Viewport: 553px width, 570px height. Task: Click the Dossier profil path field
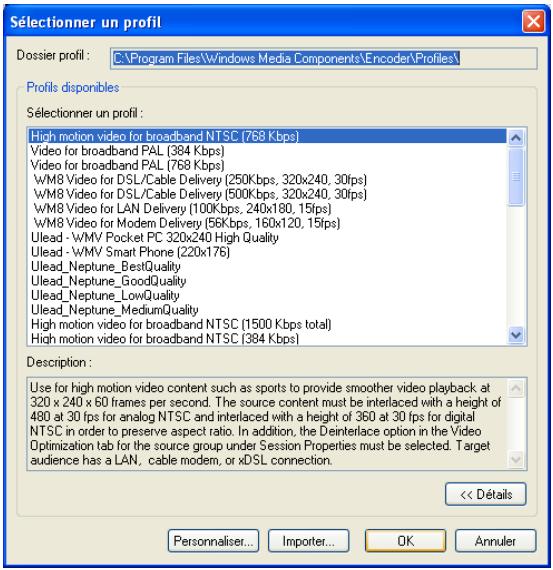(324, 58)
